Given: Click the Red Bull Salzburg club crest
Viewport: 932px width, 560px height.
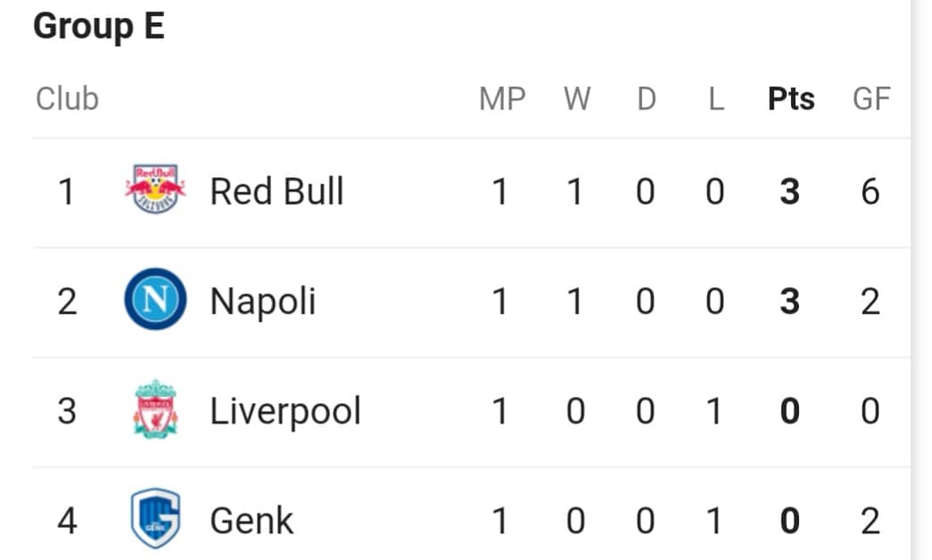Looking at the screenshot, I should coord(155,189).
